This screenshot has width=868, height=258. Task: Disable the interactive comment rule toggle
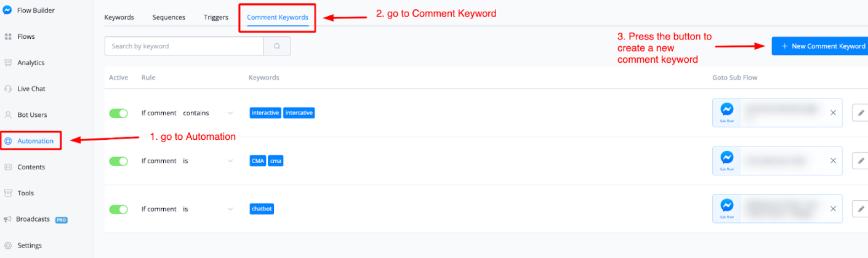(118, 113)
